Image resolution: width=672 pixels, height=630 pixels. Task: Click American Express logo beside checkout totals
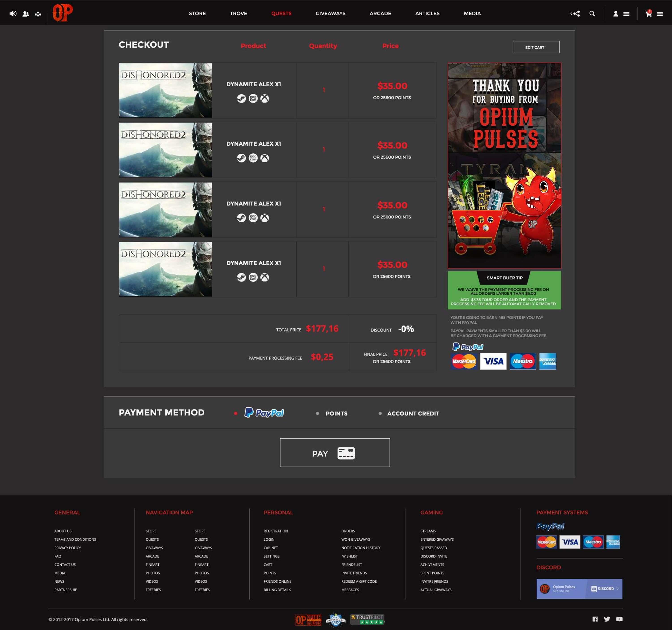click(548, 361)
